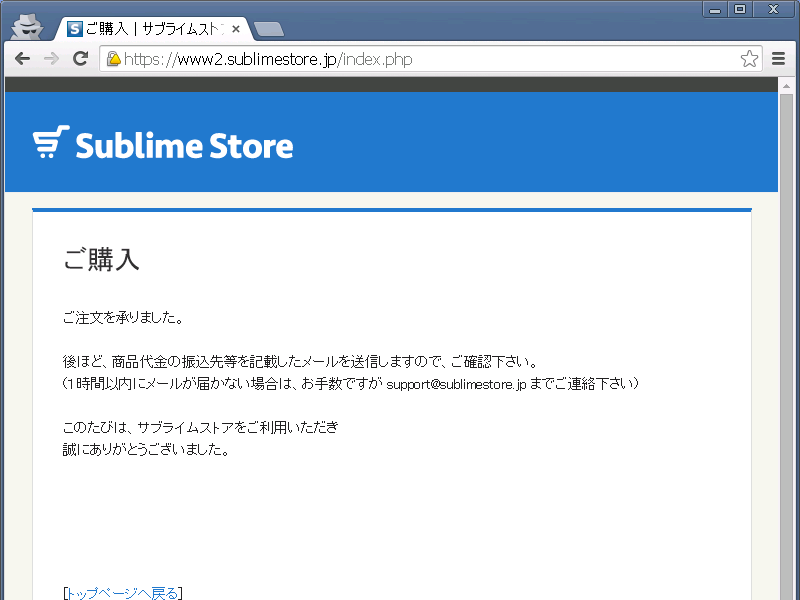Screen dimensions: 800x600
Task: Bookmark this page with the star icon
Action: click(x=749, y=59)
